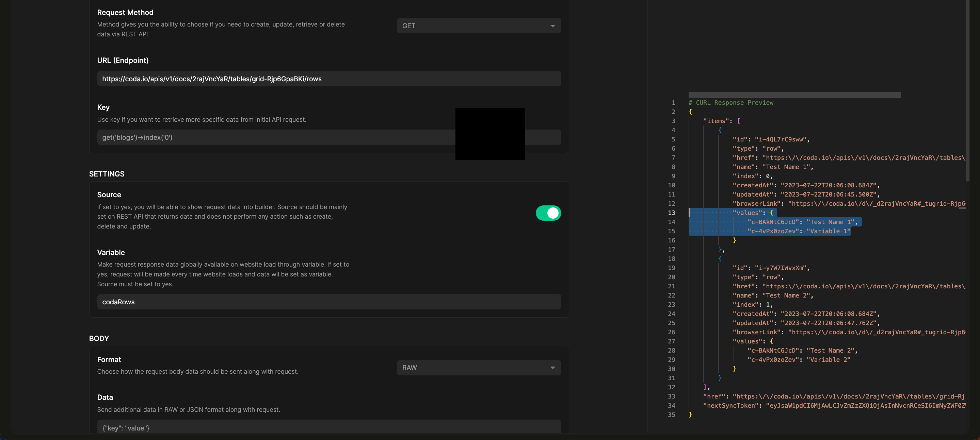Click the 'CURL Response Preview' comment line
This screenshot has width=980, height=440.
tap(731, 103)
